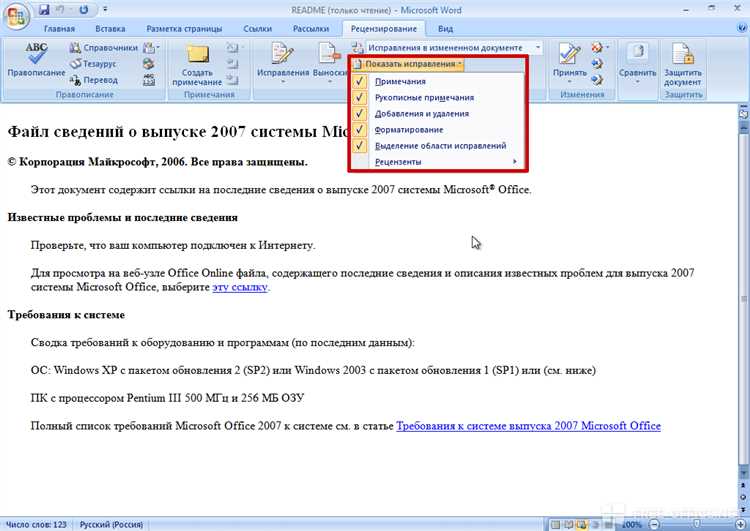The image size is (750, 531).
Task: Switch to the Главная tab
Action: pos(59,29)
